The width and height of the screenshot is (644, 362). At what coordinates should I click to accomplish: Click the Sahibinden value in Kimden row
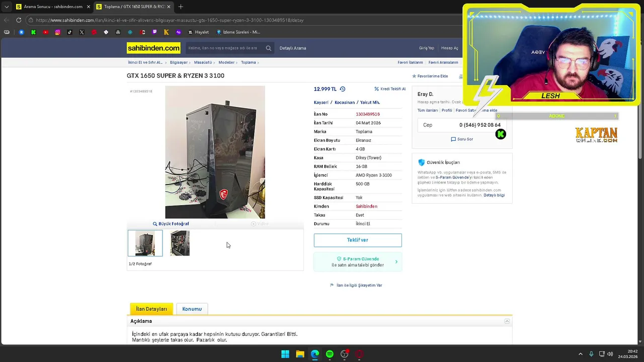pos(366,206)
